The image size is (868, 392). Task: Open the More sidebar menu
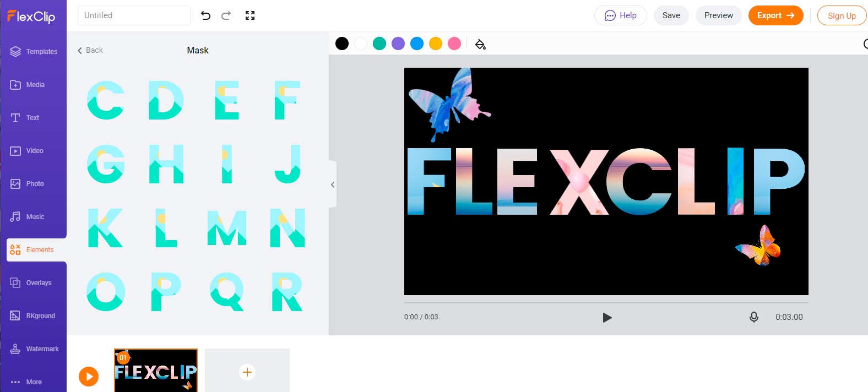(26, 382)
